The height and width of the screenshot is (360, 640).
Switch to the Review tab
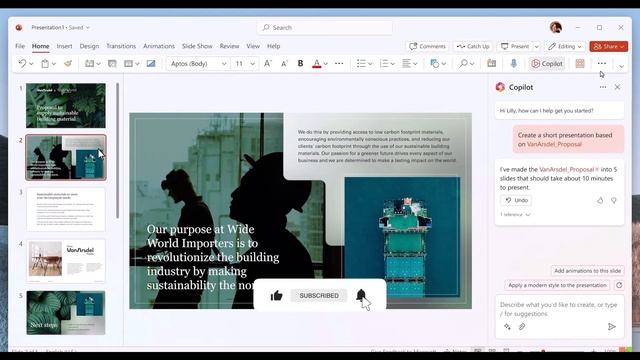(229, 46)
